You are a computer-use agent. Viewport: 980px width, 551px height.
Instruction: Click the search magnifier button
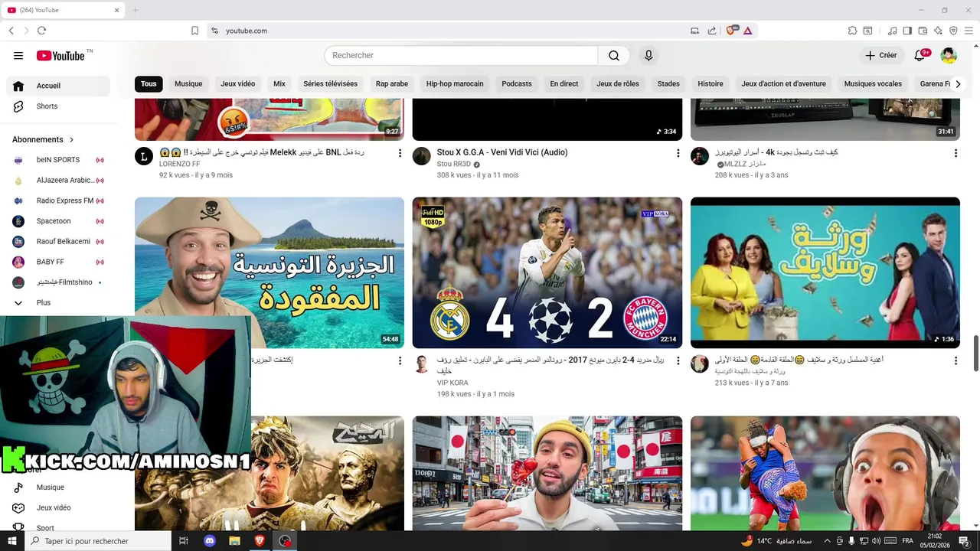point(614,55)
